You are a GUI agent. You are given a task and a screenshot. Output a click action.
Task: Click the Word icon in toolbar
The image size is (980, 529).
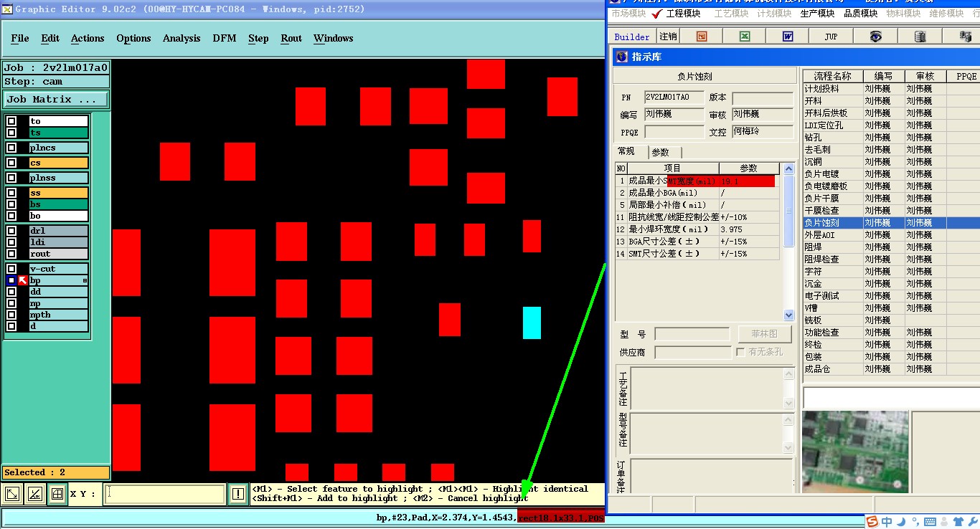click(x=788, y=37)
